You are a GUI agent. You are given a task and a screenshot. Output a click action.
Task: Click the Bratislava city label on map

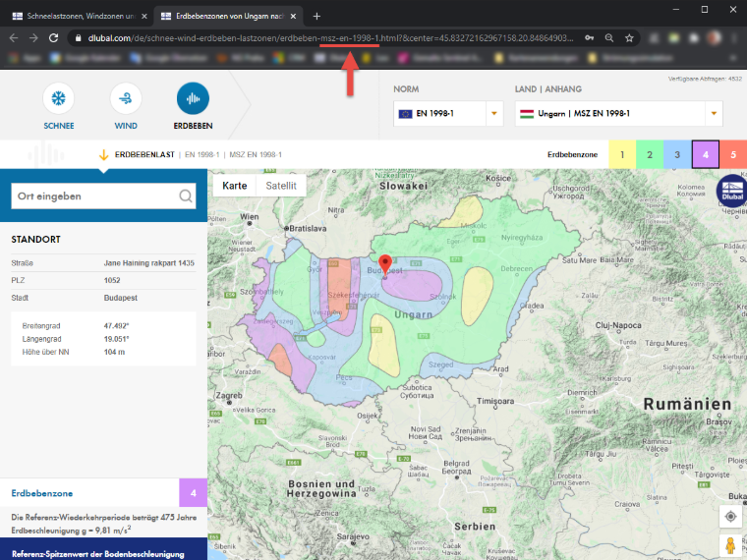pos(308,228)
